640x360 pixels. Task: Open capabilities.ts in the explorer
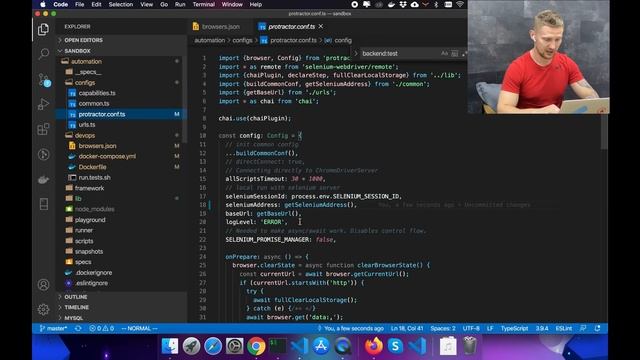[x=97, y=93]
